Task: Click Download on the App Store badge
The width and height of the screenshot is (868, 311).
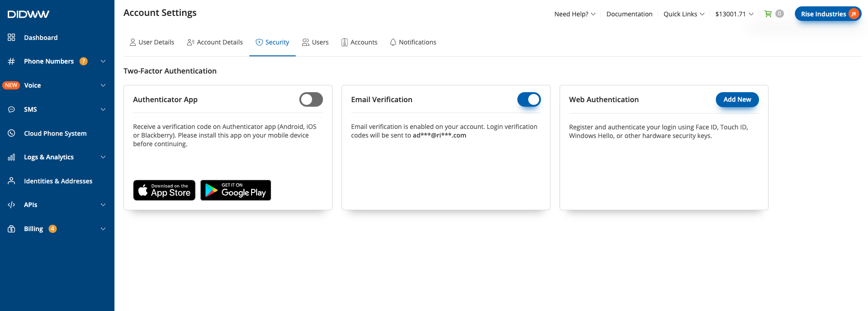Action: tap(164, 190)
